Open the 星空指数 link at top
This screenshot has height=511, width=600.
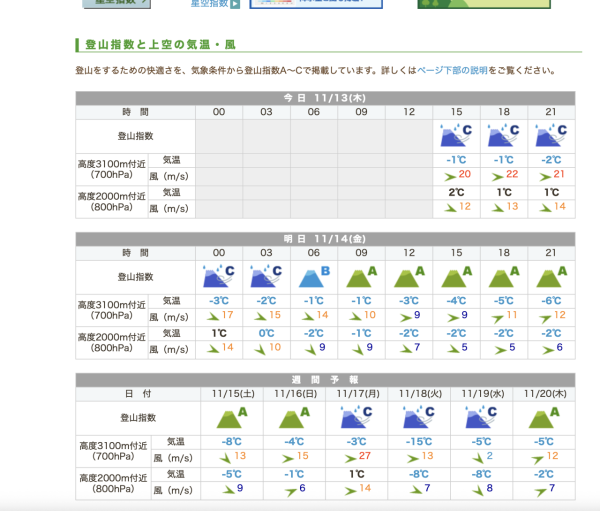point(215,4)
